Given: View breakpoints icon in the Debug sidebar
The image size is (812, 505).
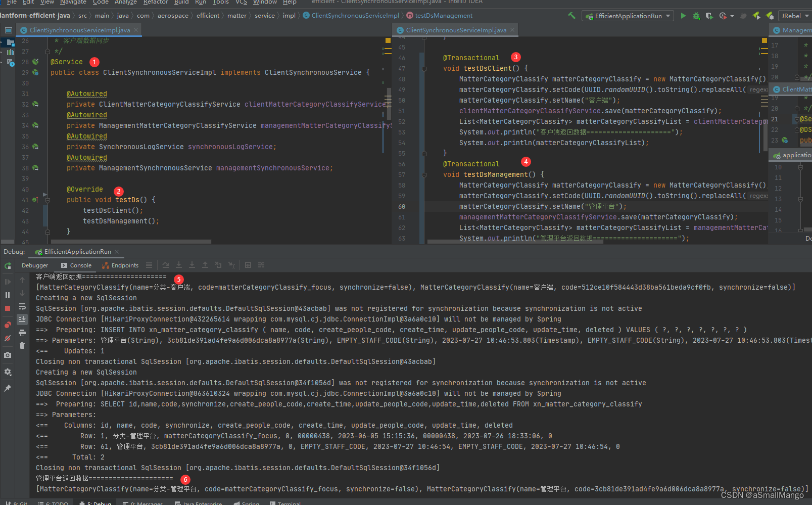Looking at the screenshot, I should click(x=8, y=325).
